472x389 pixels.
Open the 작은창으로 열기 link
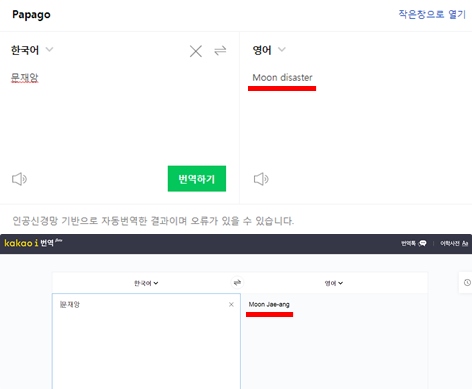tap(432, 14)
